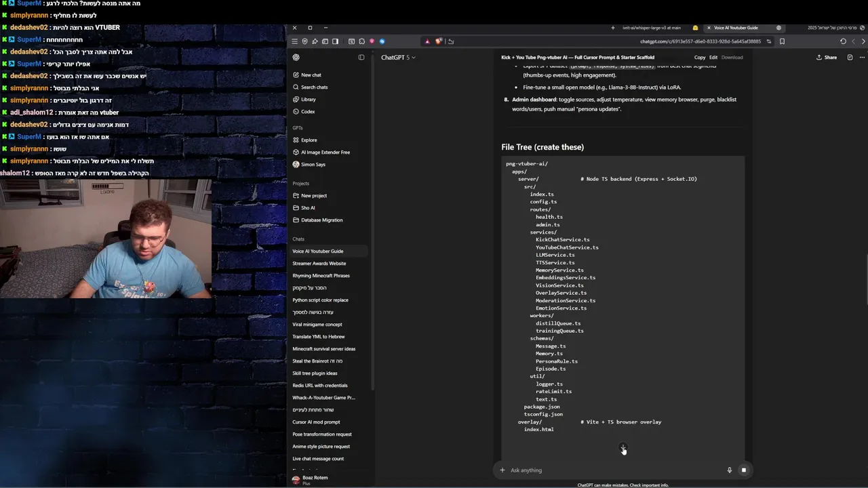
Task: Click the microphone dictation icon
Action: [730, 470]
